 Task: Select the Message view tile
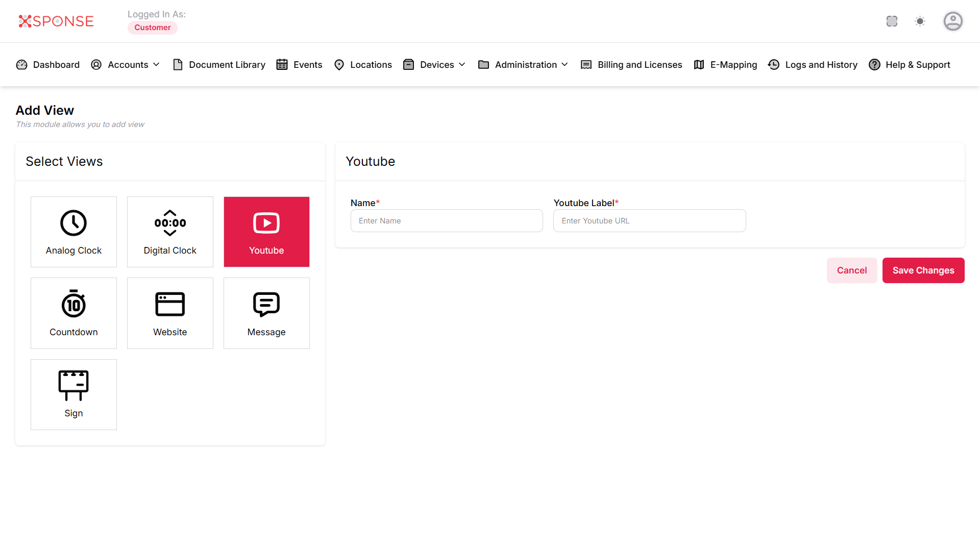coord(266,313)
